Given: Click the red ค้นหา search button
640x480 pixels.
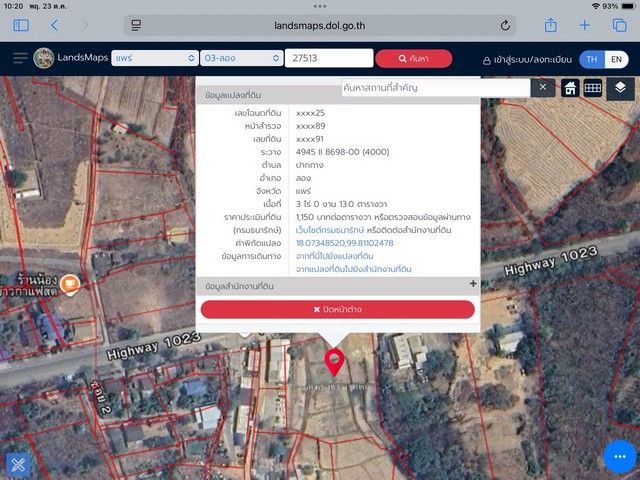Looking at the screenshot, I should click(413, 59).
